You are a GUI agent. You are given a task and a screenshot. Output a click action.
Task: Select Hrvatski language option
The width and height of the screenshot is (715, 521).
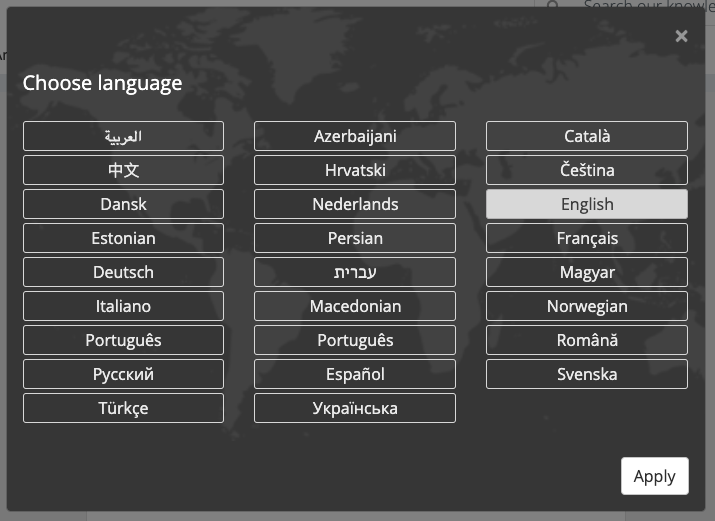tap(355, 170)
